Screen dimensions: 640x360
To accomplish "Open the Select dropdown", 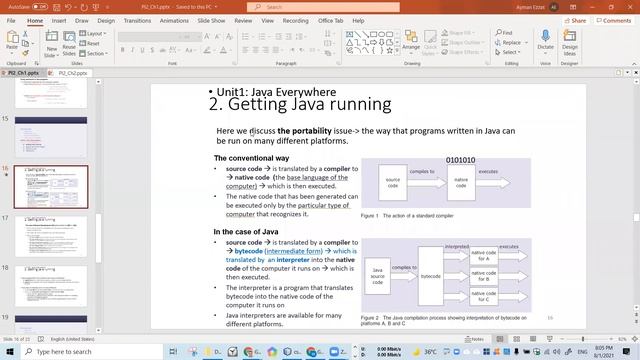I will (508, 52).
